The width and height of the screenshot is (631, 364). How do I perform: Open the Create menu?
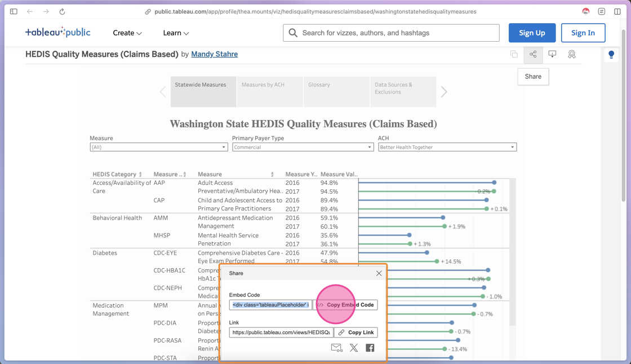pyautogui.click(x=127, y=33)
